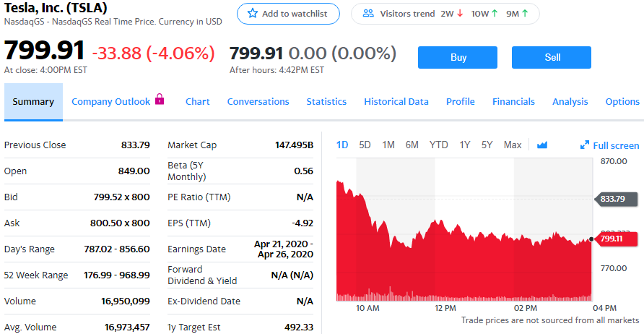This screenshot has width=644, height=334.
Task: Select the YTD chart range
Action: point(439,145)
